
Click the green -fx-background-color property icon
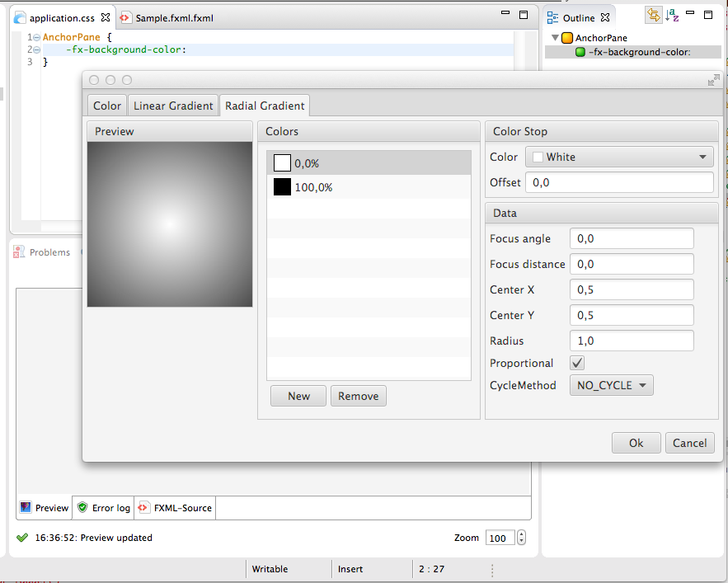[x=580, y=52]
